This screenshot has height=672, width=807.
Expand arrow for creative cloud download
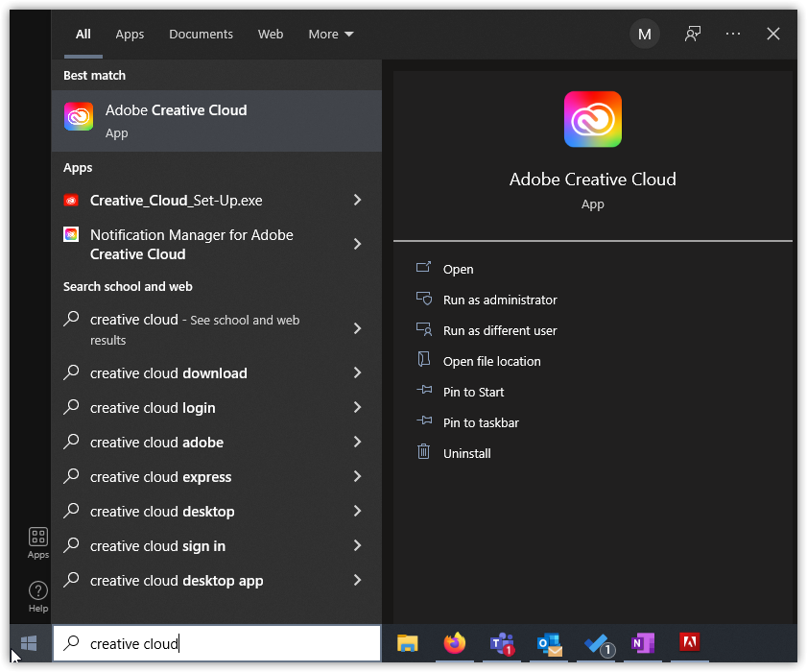click(x=357, y=372)
